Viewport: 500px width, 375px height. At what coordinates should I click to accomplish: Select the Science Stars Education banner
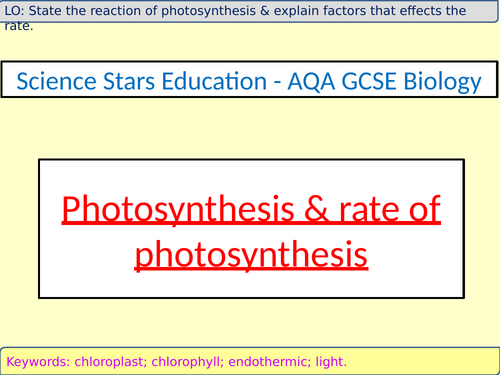point(249,79)
